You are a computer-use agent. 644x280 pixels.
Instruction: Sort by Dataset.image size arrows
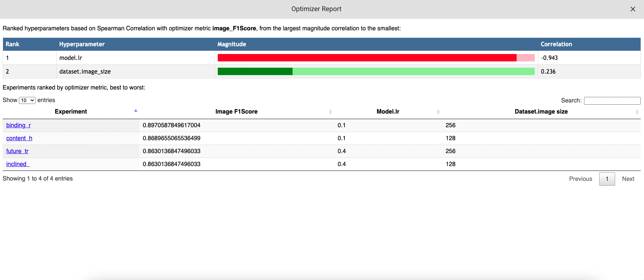coord(637,112)
